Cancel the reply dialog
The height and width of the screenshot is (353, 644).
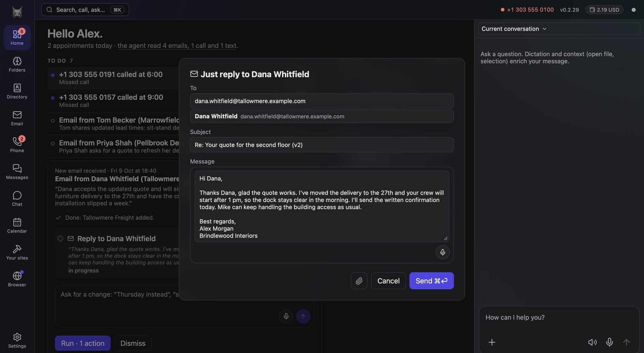pyautogui.click(x=388, y=281)
